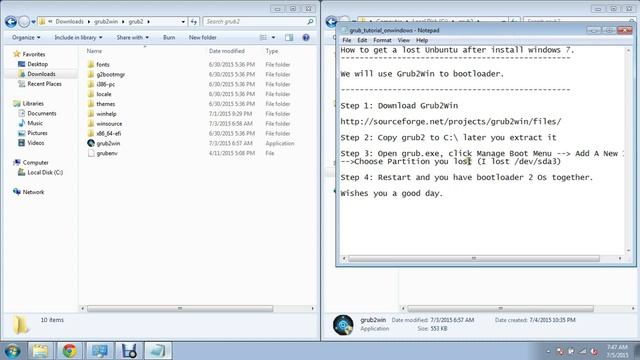Screen dimensions: 640x360
Task: Open the fonts folder icon
Action: point(91,64)
